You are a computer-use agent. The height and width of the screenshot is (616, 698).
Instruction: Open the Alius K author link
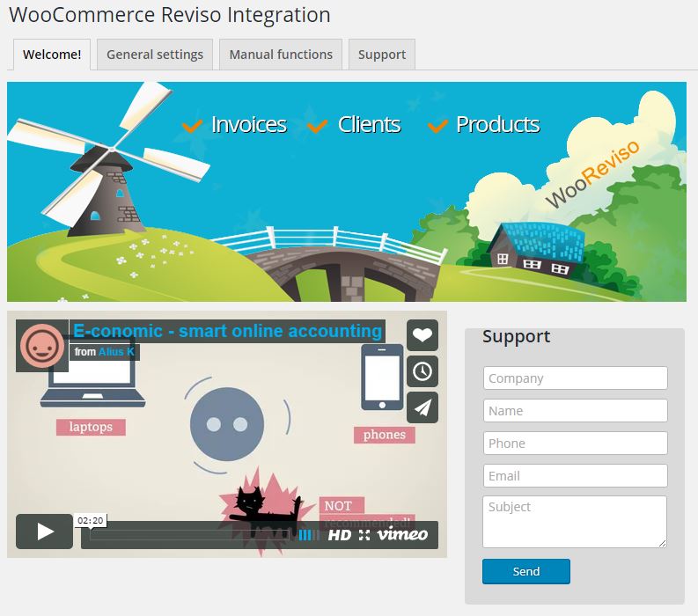[x=116, y=352]
